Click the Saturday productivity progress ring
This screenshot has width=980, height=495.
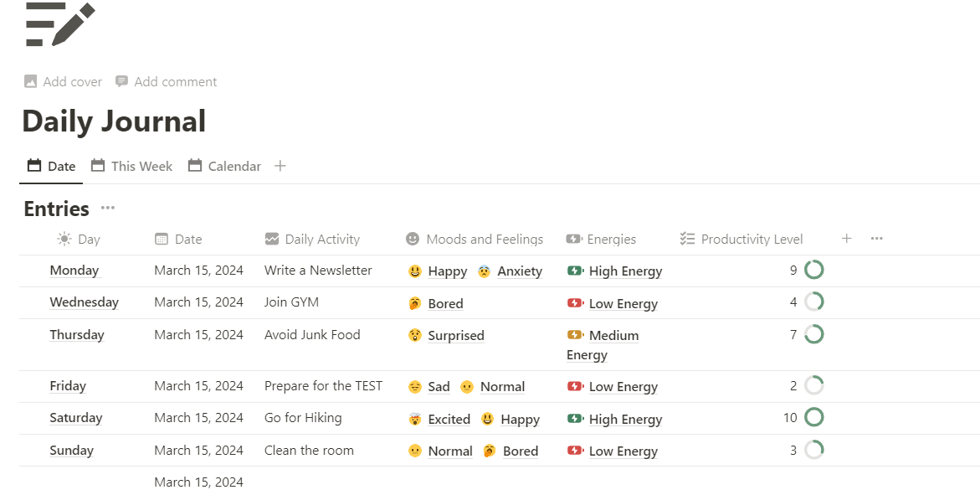click(x=813, y=417)
